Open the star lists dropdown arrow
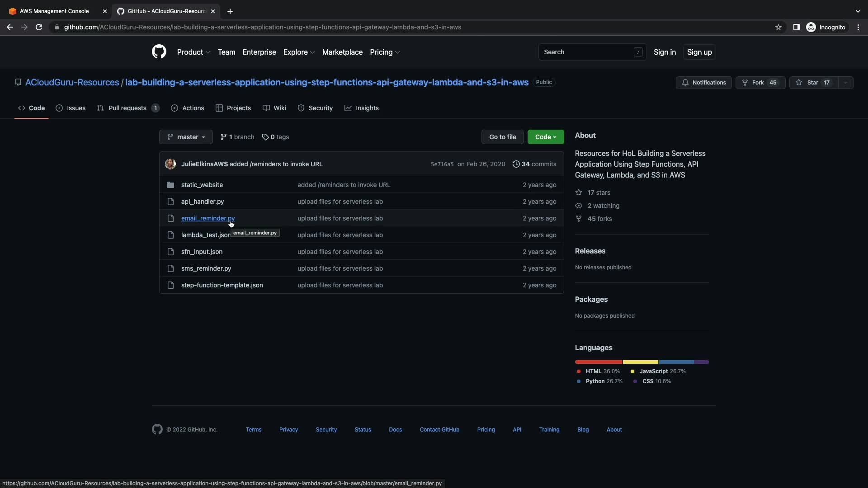The image size is (868, 488). click(845, 83)
